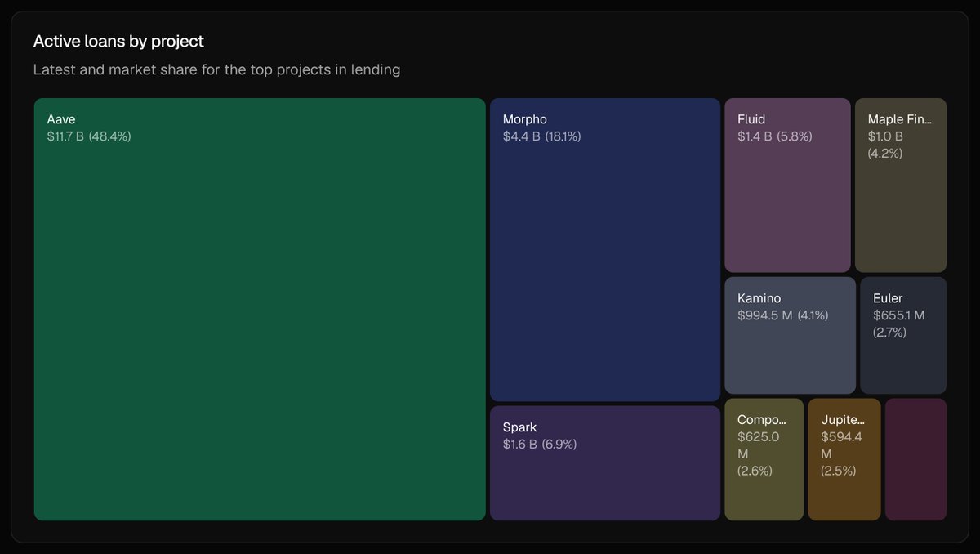980x554 pixels.
Task: Click the Morpho value '$4.4 B (18.1%)'
Action: 542,136
